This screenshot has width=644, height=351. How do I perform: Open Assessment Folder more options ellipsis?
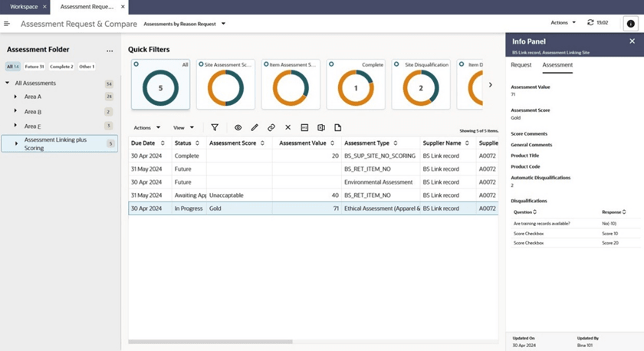(x=110, y=50)
